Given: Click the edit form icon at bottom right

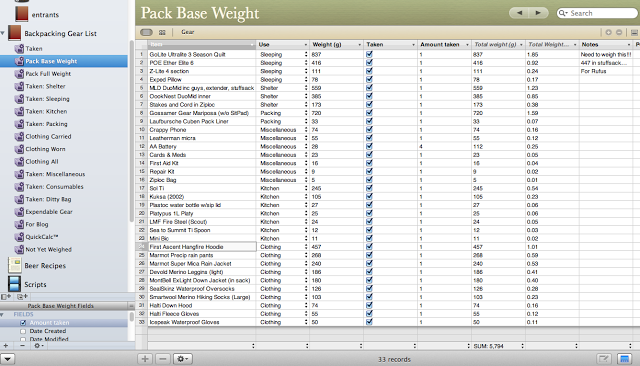Looking at the screenshot, I should tap(604, 359).
